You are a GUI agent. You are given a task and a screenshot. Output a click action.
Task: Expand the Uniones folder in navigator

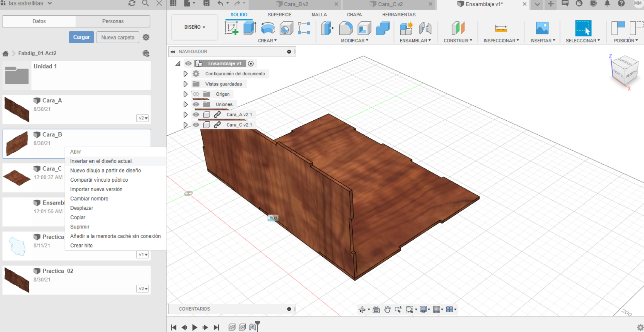click(185, 104)
